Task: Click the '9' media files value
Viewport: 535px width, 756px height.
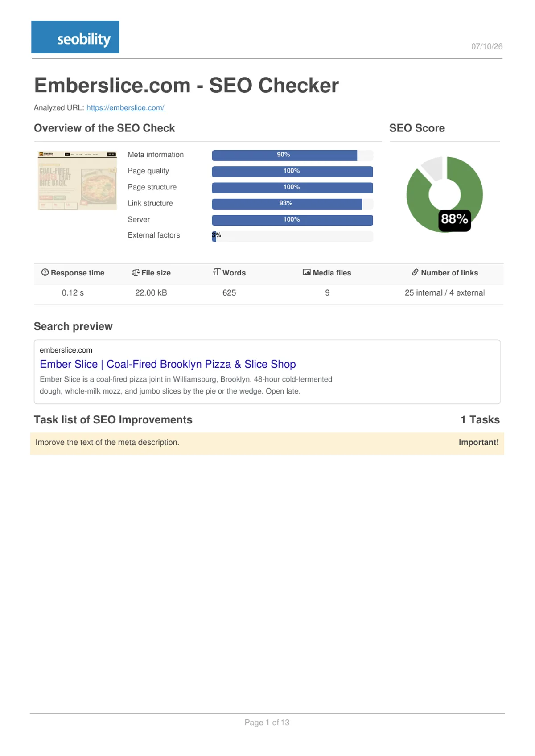Action: click(x=327, y=293)
